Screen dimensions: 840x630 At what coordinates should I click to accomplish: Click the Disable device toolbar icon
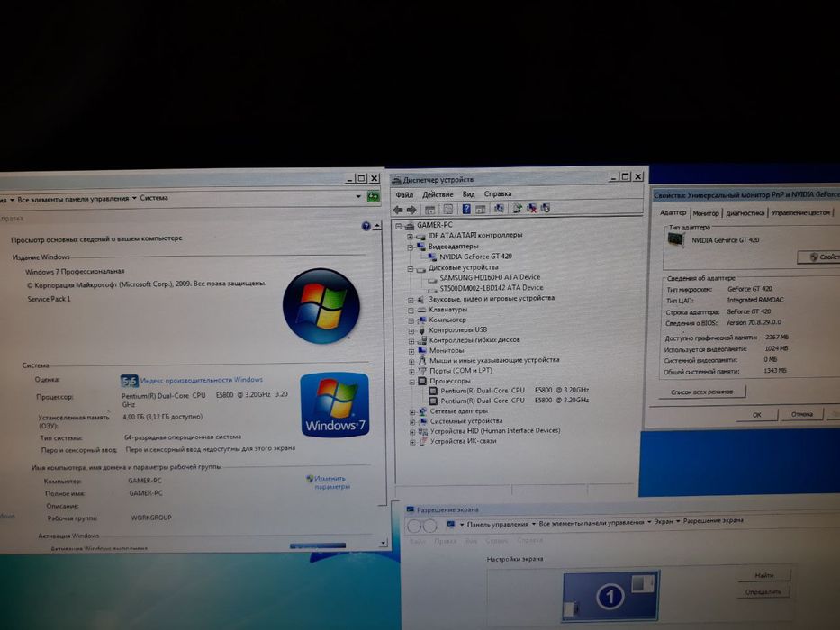(x=546, y=208)
